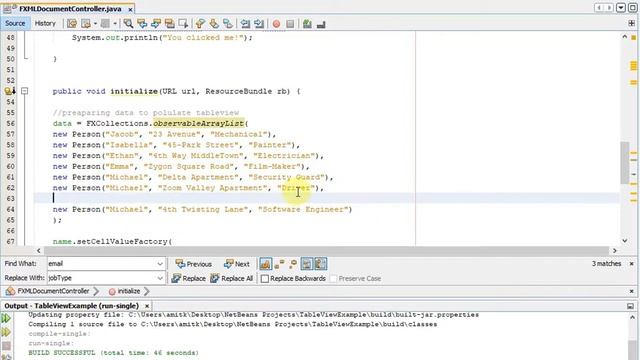Viewport: 640px width, 360px height.
Task: Toggle Match Case search option
Action: click(265, 264)
